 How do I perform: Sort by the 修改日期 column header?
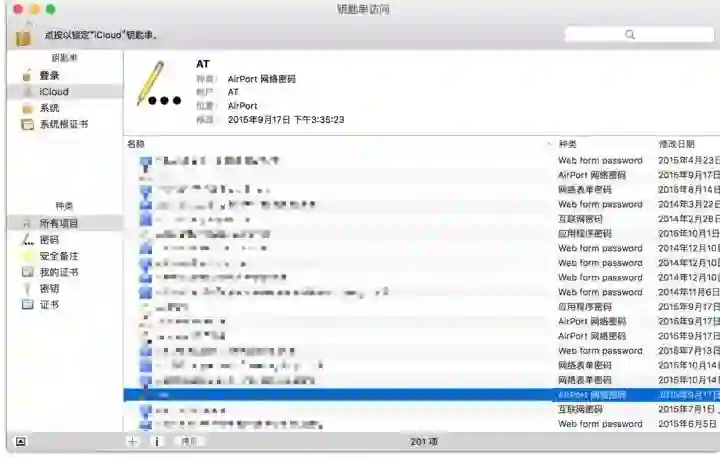[677, 144]
